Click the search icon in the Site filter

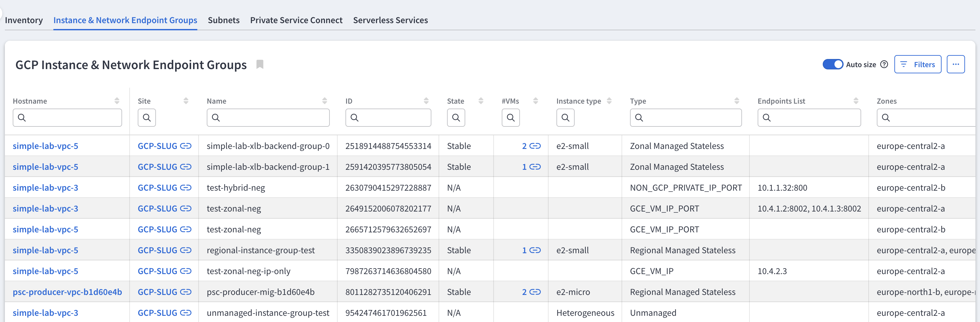coord(147,118)
